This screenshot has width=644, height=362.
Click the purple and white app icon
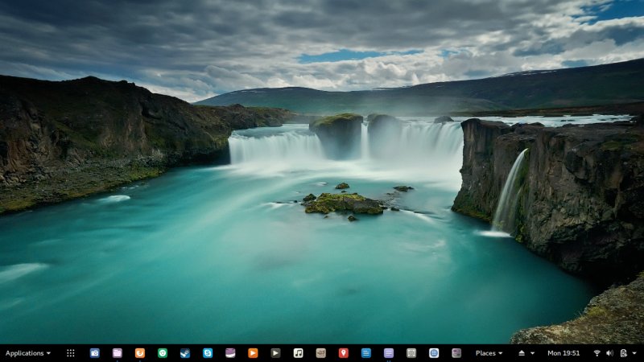coord(230,353)
